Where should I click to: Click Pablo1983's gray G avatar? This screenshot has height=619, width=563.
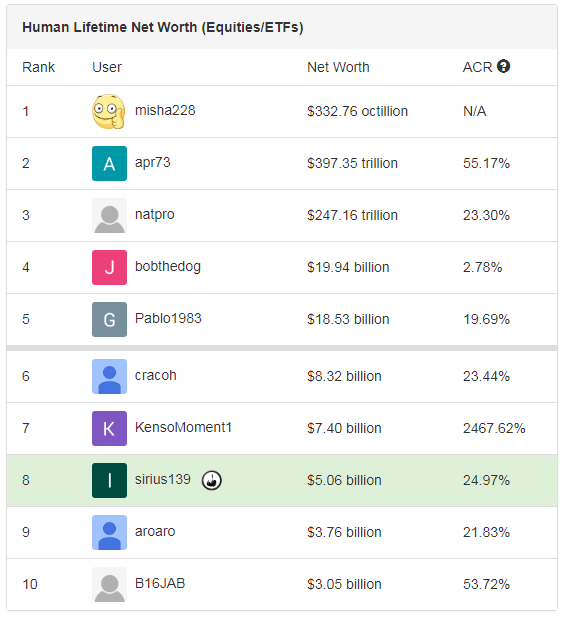pyautogui.click(x=109, y=319)
